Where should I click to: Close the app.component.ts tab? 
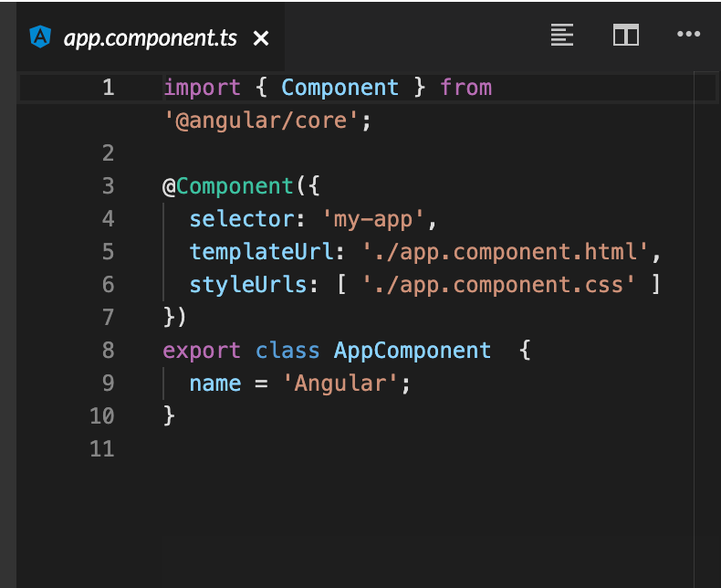point(261,38)
